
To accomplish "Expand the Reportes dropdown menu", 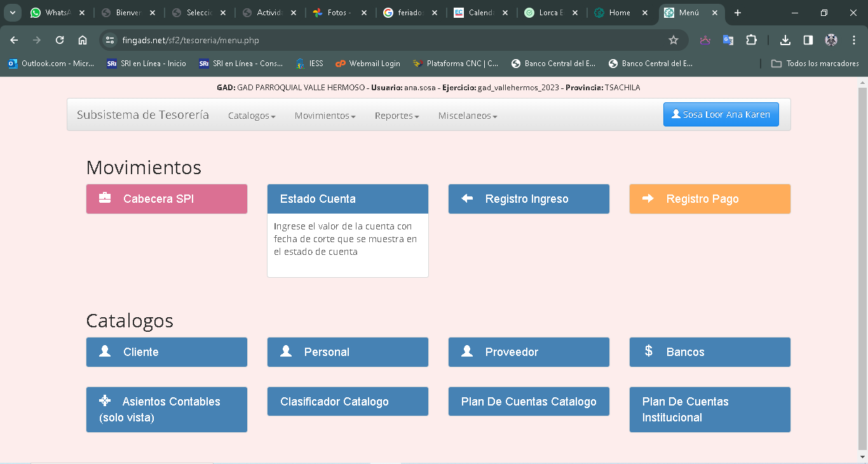I will pos(397,116).
